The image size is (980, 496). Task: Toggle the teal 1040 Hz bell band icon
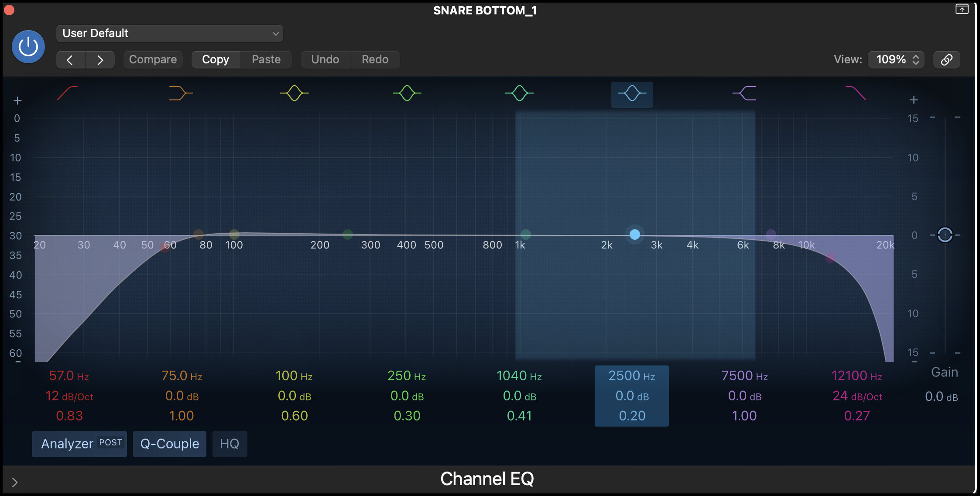(520, 93)
